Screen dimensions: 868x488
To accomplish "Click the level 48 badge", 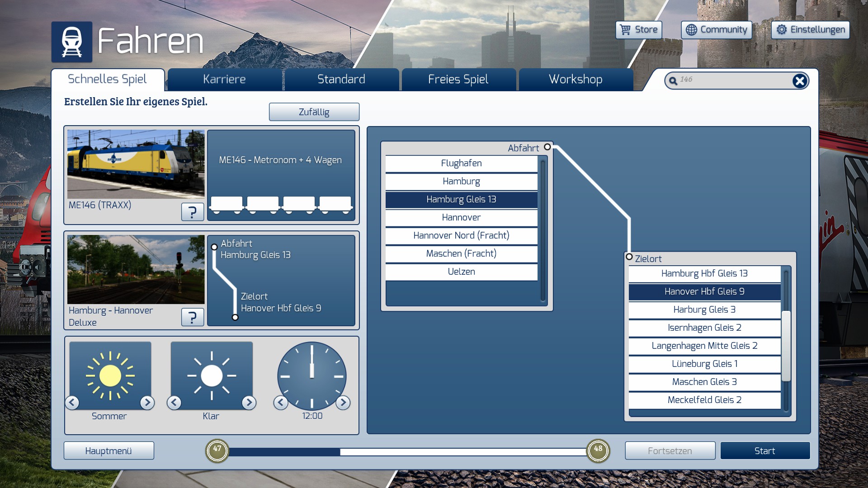I will [598, 450].
